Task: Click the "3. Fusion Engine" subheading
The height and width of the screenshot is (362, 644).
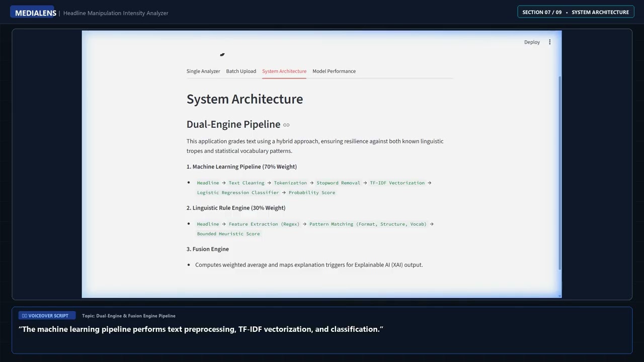Action: coord(208,249)
